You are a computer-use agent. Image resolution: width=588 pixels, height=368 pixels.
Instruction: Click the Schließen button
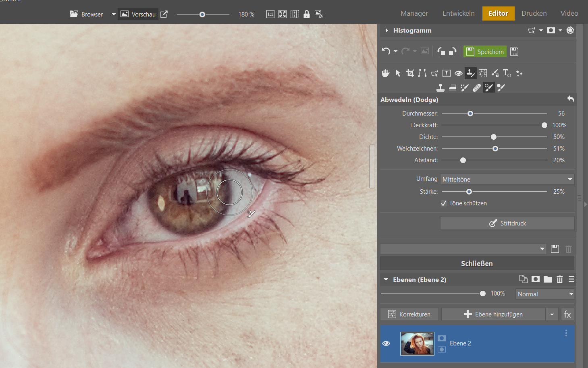[x=477, y=263]
